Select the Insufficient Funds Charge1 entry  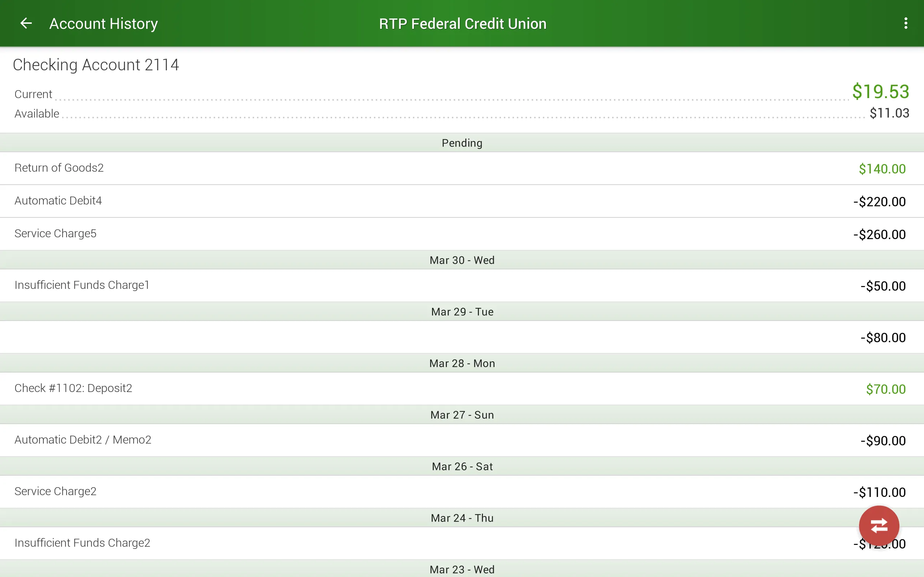point(462,285)
